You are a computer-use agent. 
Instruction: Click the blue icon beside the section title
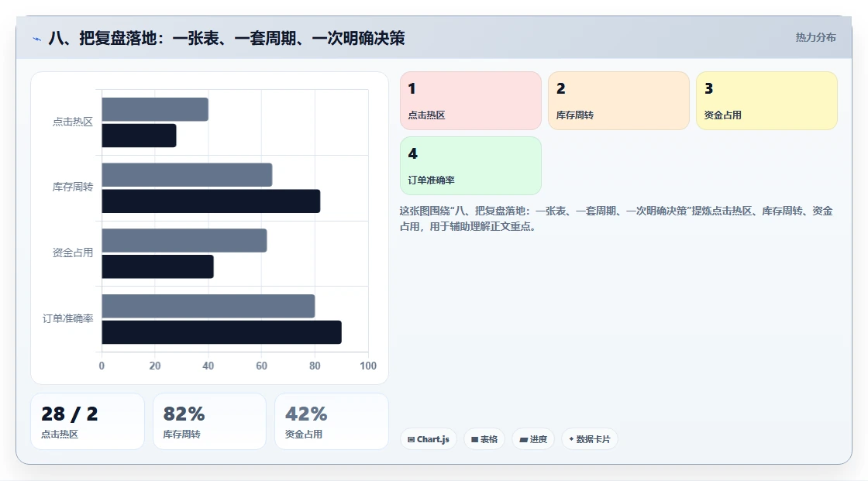click(36, 39)
